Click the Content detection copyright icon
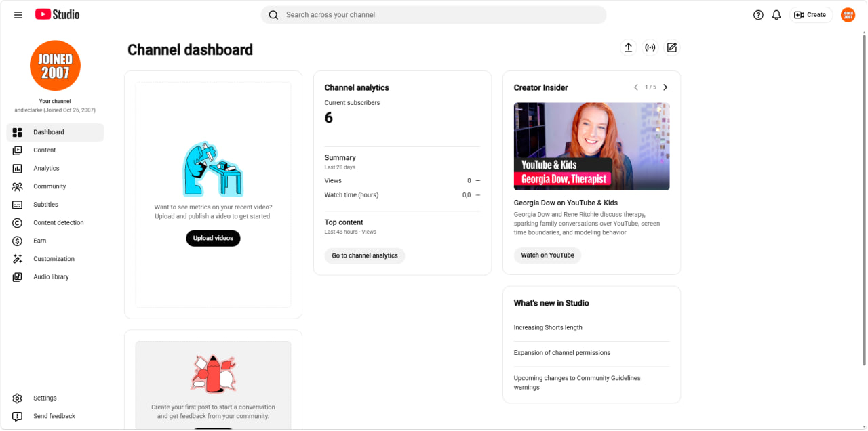 click(18, 222)
